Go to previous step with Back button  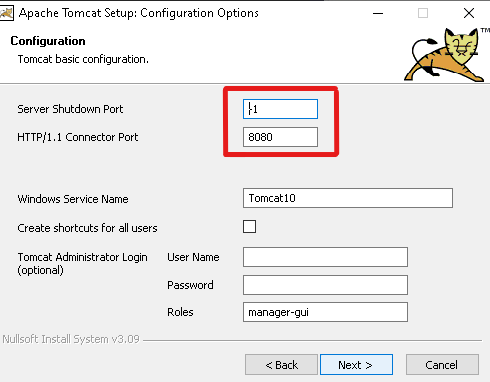[x=281, y=365]
